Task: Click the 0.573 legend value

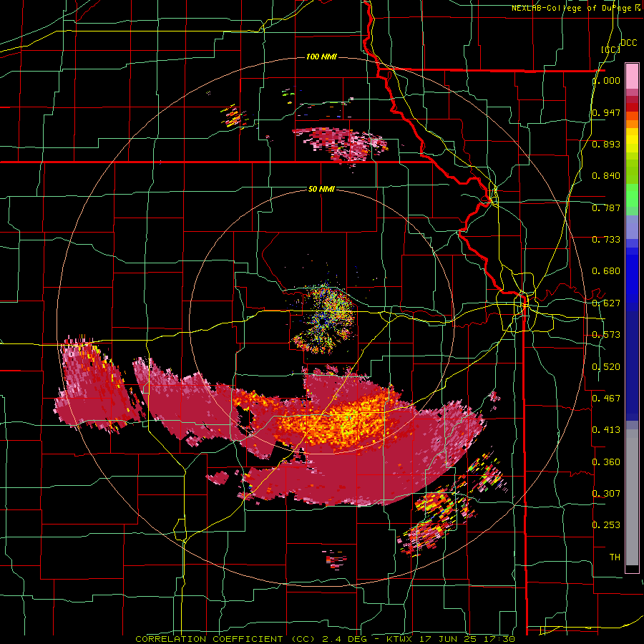Action: tap(606, 335)
